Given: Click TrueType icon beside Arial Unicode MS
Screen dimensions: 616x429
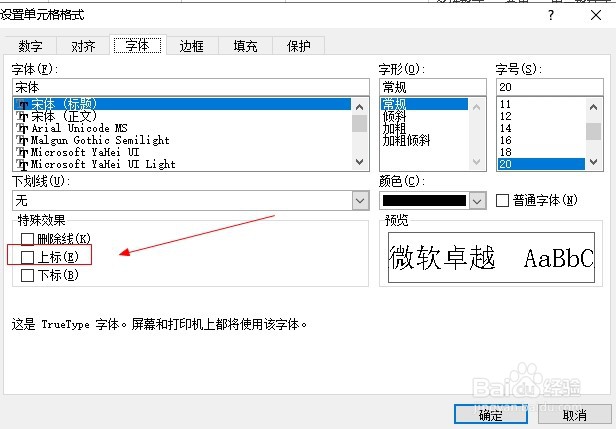Looking at the screenshot, I should tap(22, 128).
